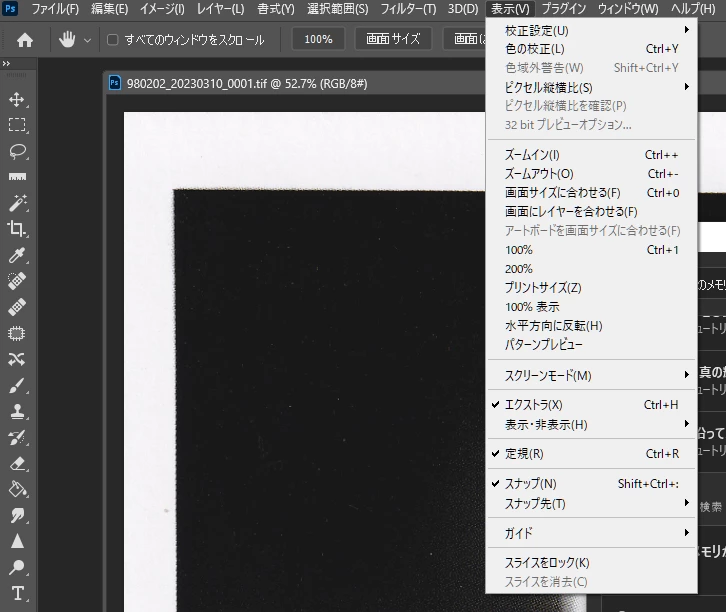Viewport: 726px width, 612px height.
Task: Toggle 定規(R) rulers menu item
Action: 591,454
